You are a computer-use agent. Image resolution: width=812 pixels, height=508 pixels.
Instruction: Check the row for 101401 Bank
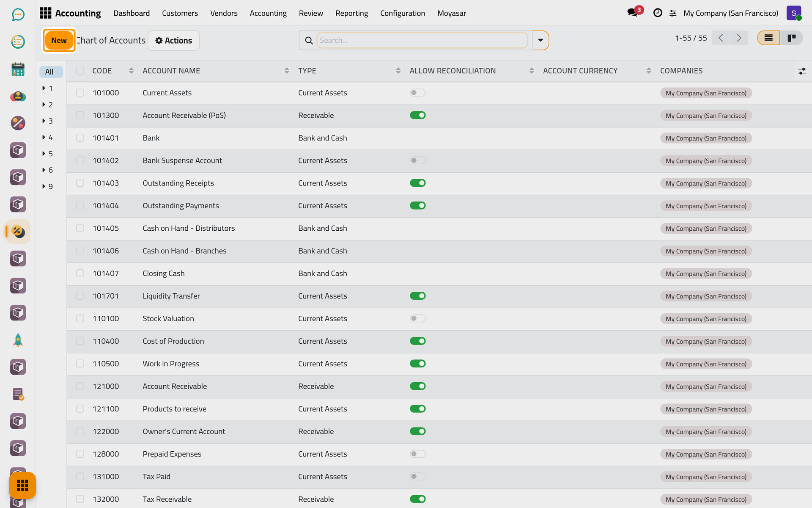80,138
